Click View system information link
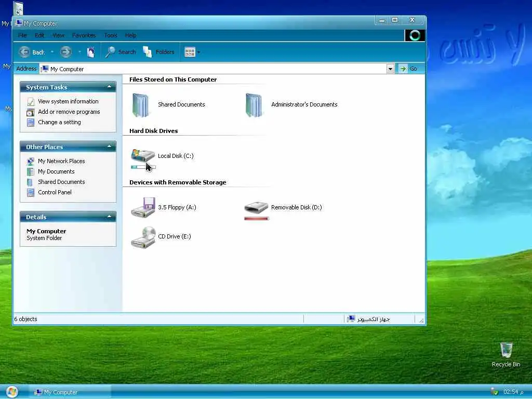 pos(68,101)
